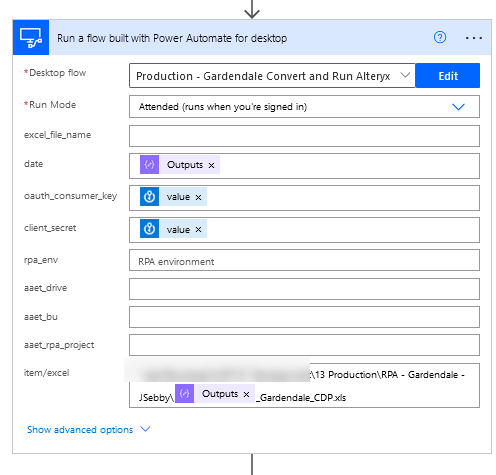Expand the Run Mode dropdown

tap(458, 107)
